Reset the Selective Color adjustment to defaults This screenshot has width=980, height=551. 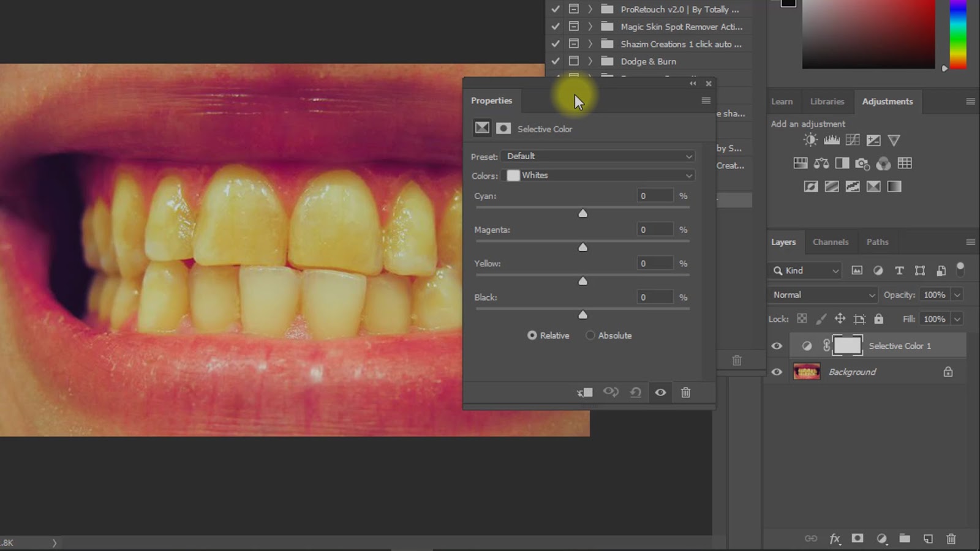636,392
